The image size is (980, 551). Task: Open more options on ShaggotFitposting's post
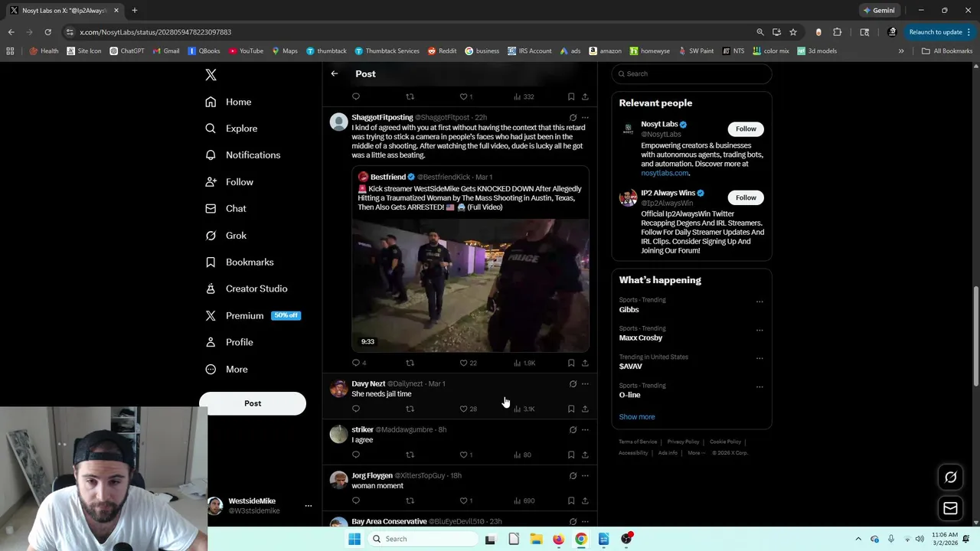coord(585,118)
